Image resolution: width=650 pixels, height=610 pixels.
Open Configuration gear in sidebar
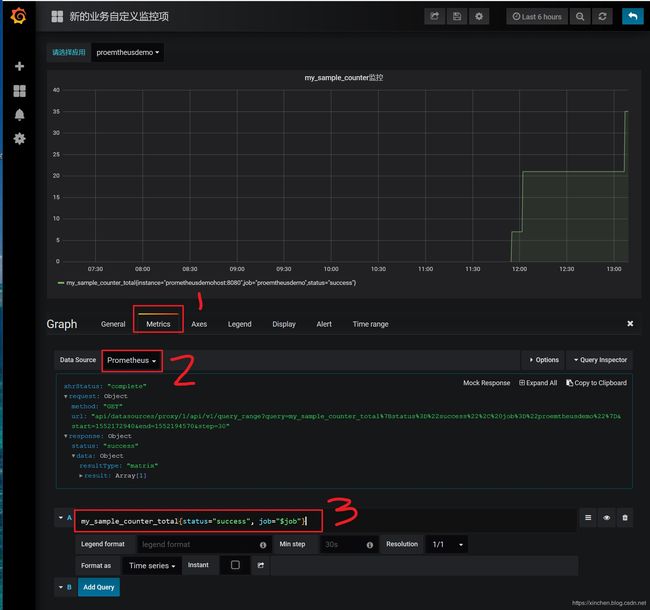point(19,138)
